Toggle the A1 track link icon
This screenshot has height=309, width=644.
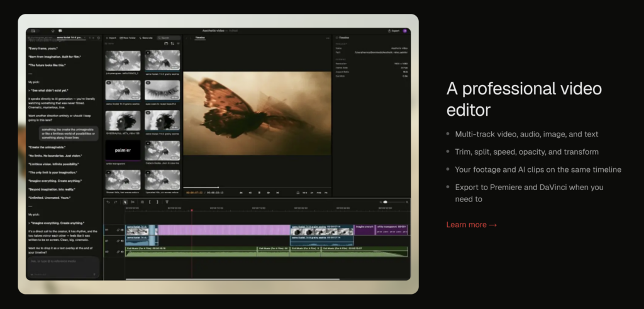coord(118,241)
